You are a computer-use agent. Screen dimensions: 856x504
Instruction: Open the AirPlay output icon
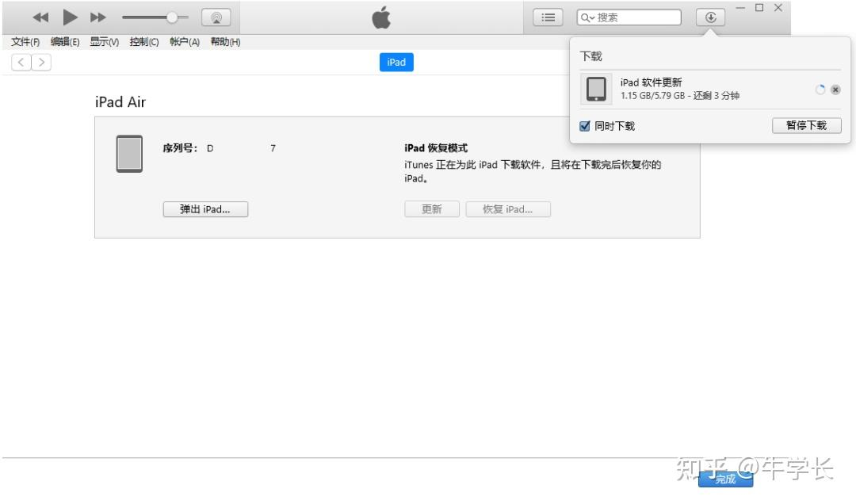point(216,17)
